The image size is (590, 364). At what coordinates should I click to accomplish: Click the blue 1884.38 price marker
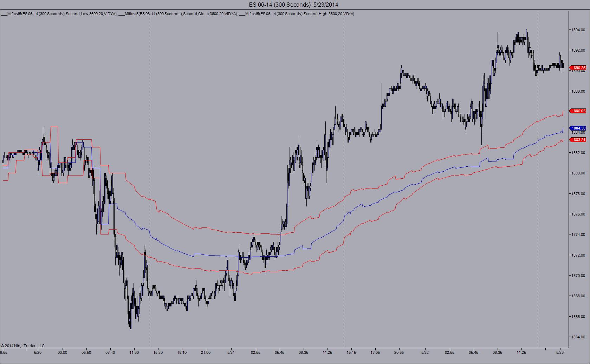tap(578, 128)
